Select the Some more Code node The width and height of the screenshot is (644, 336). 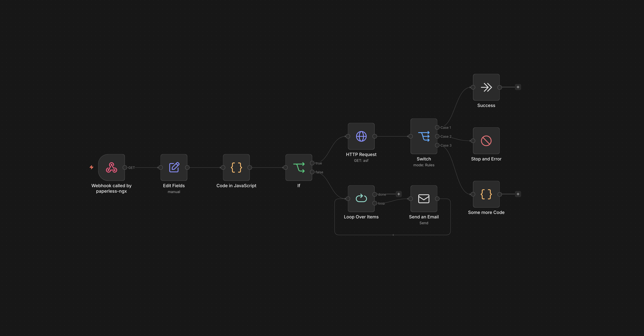tap(486, 194)
